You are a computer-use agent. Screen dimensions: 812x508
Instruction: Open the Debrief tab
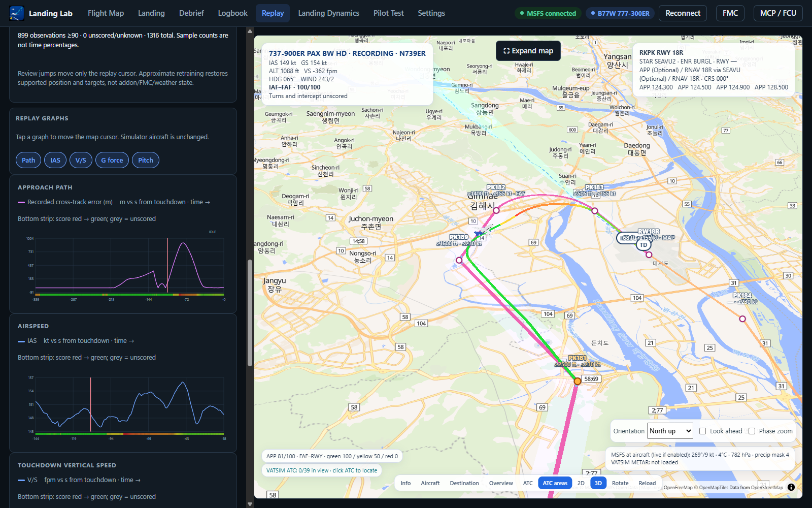click(x=191, y=13)
